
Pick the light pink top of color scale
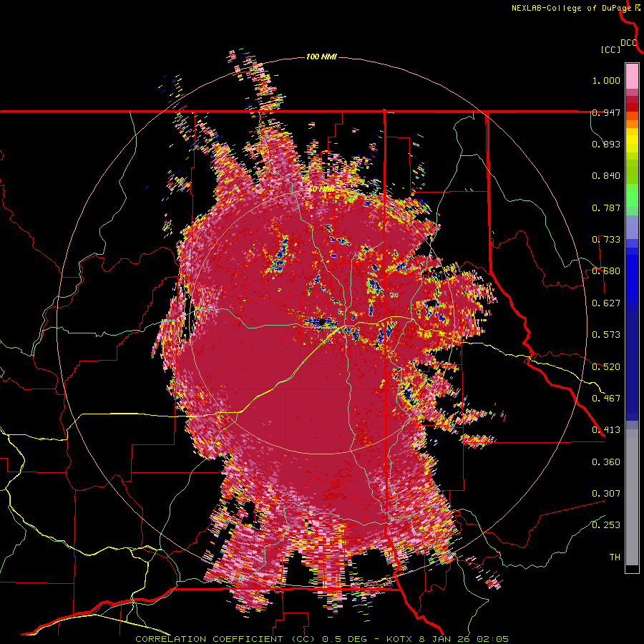pos(632,76)
